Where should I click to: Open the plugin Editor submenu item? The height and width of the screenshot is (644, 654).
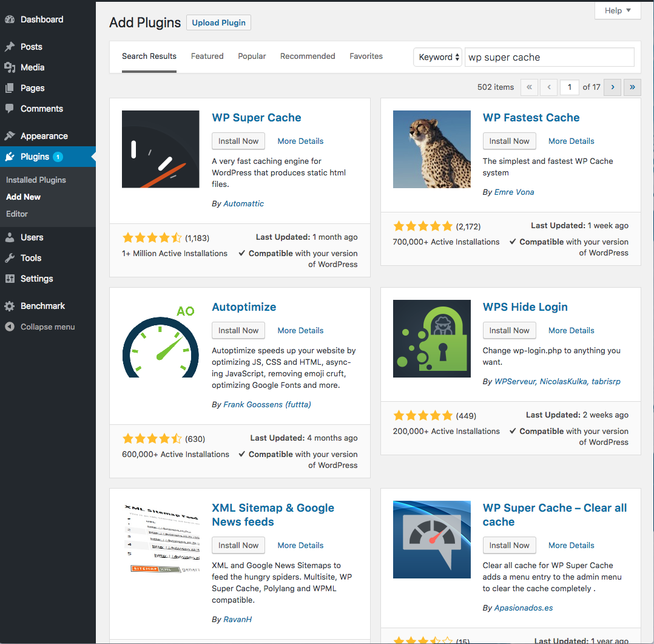[17, 214]
